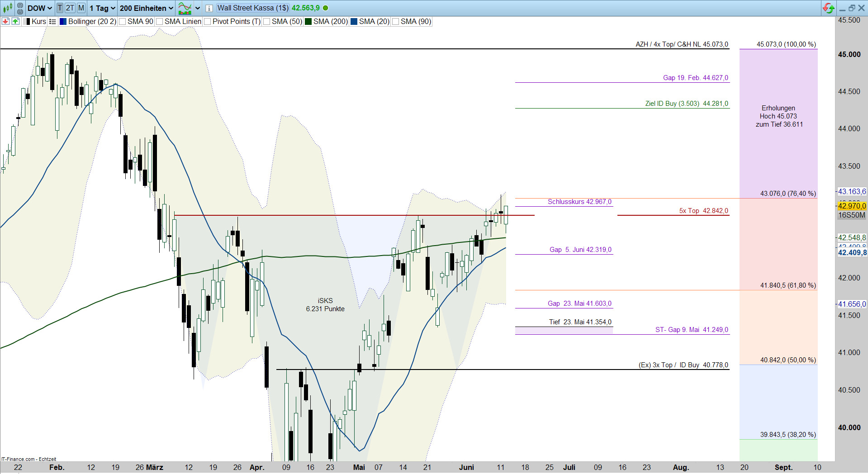Open the '1 Tag' timeframe dropdown
868x474 pixels.
[x=102, y=8]
